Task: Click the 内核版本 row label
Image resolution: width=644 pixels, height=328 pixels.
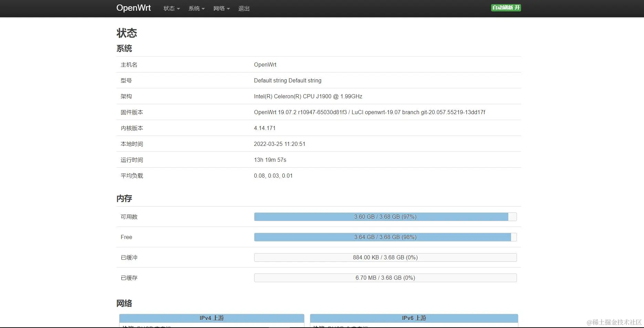Action: [x=132, y=128]
